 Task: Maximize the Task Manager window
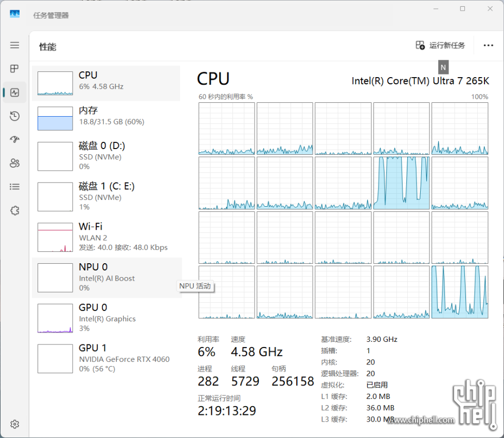[462, 9]
